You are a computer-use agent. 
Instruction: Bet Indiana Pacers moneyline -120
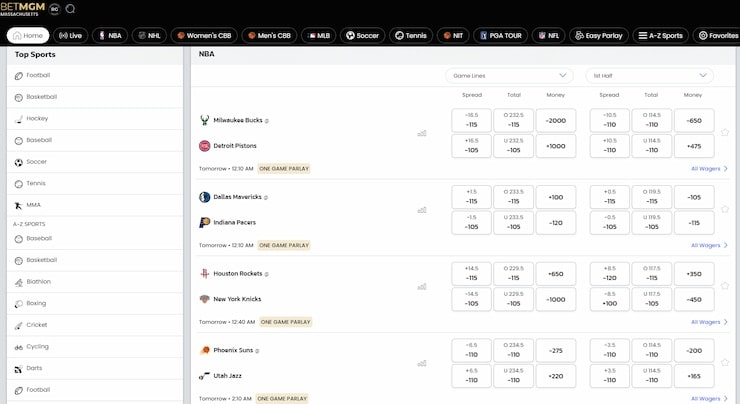[x=555, y=223]
